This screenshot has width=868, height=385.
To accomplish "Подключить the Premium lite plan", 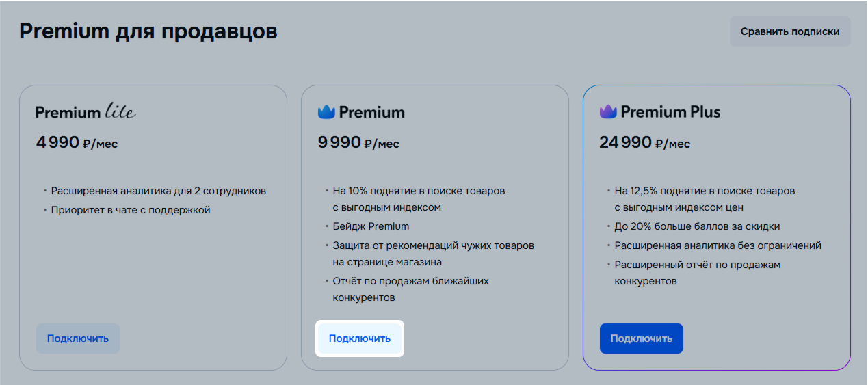I will (x=78, y=338).
